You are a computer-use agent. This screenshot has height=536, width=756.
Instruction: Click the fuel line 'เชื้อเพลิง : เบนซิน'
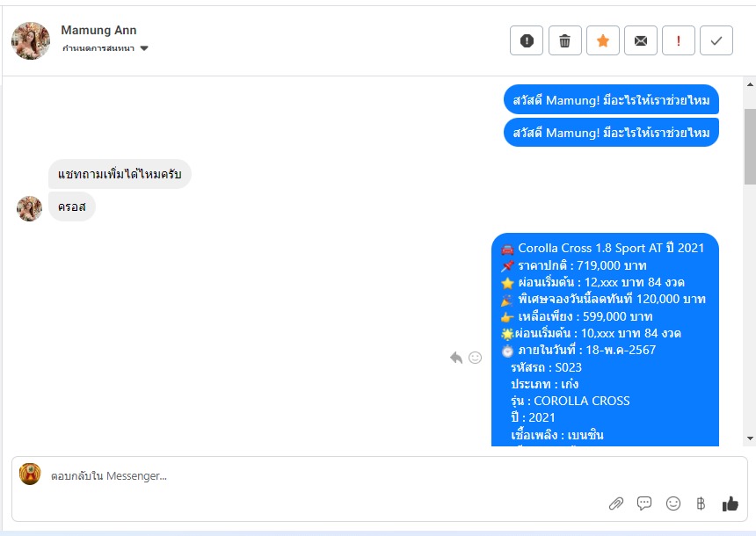pos(557,435)
